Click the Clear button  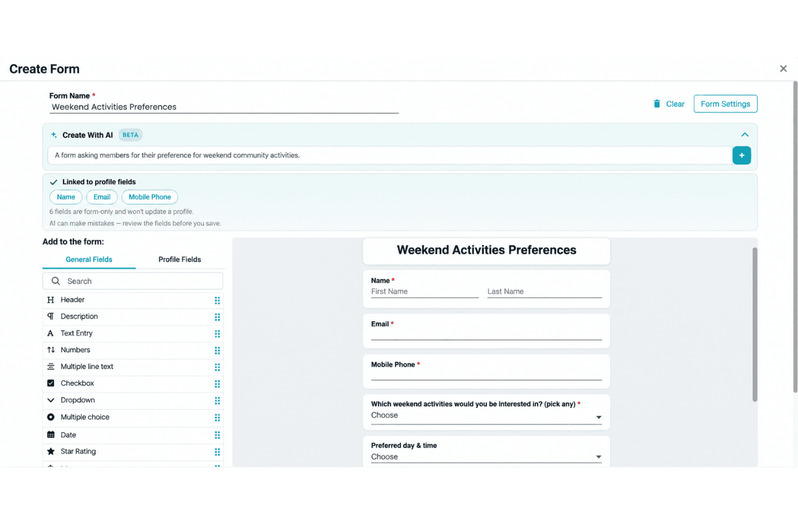click(669, 103)
